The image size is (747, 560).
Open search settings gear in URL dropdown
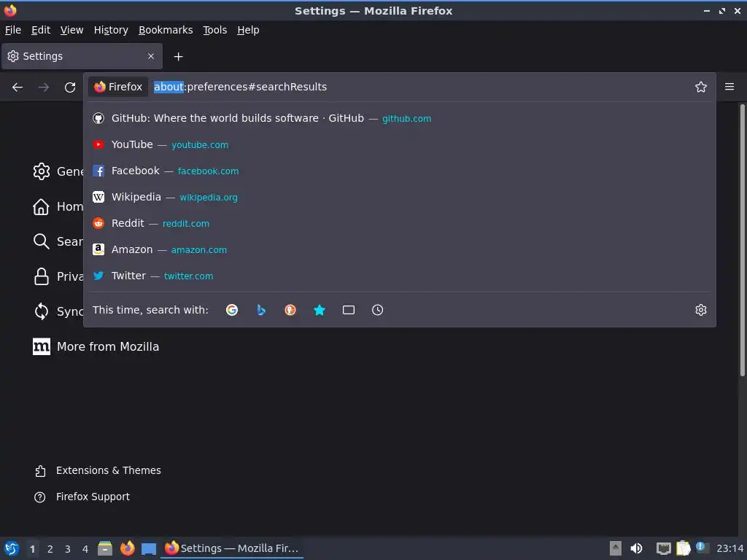click(700, 310)
